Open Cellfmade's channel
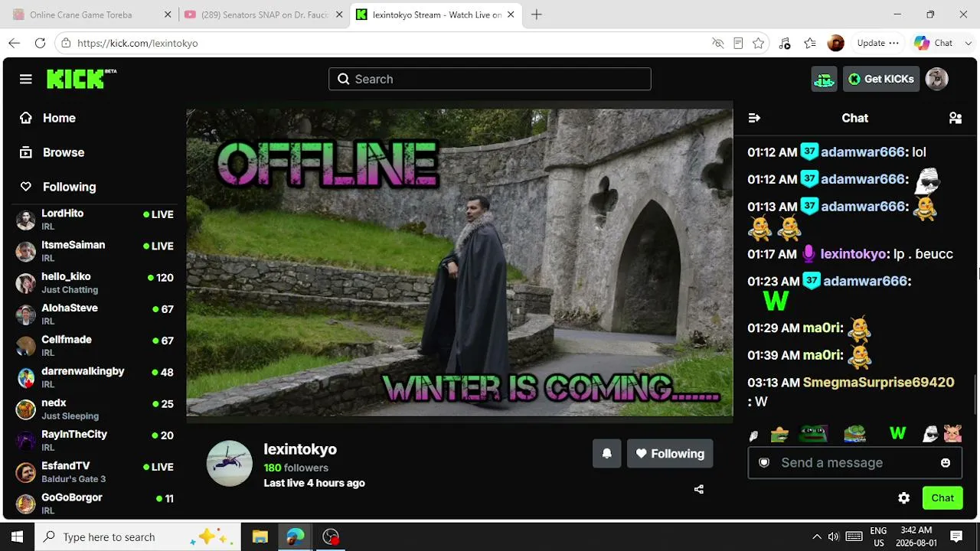Screen dimensions: 980x551 (x=95, y=346)
